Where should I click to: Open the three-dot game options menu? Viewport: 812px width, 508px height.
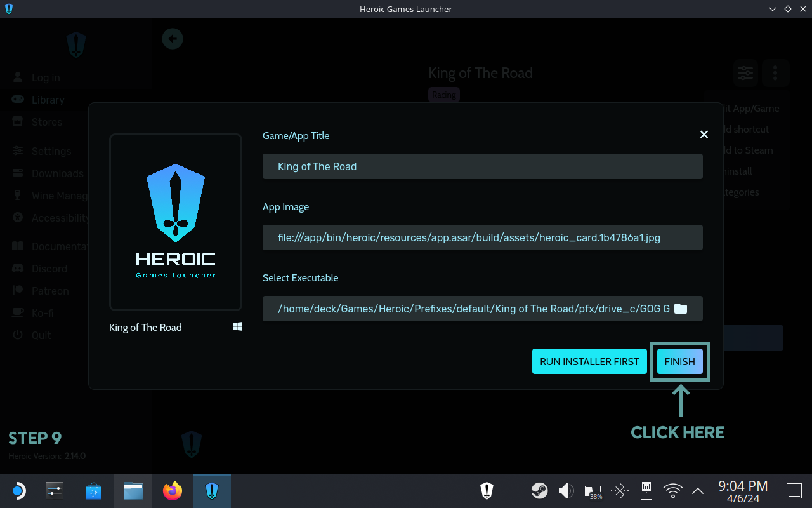point(775,74)
